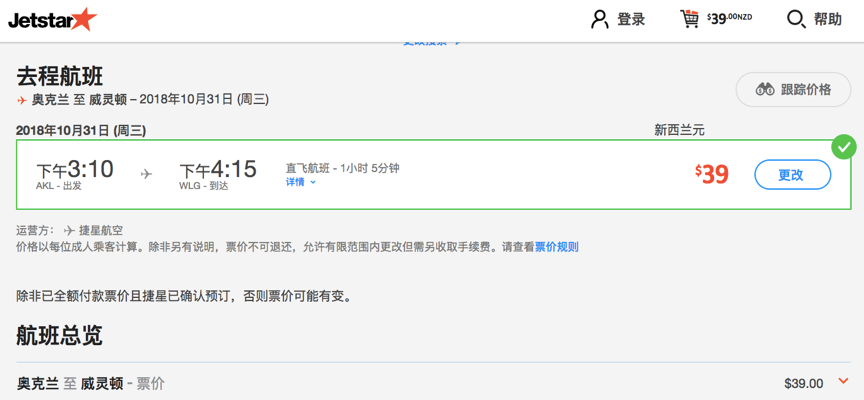864x400 pixels.
Task: Click the 新西兰元 currency label
Action: 679,131
